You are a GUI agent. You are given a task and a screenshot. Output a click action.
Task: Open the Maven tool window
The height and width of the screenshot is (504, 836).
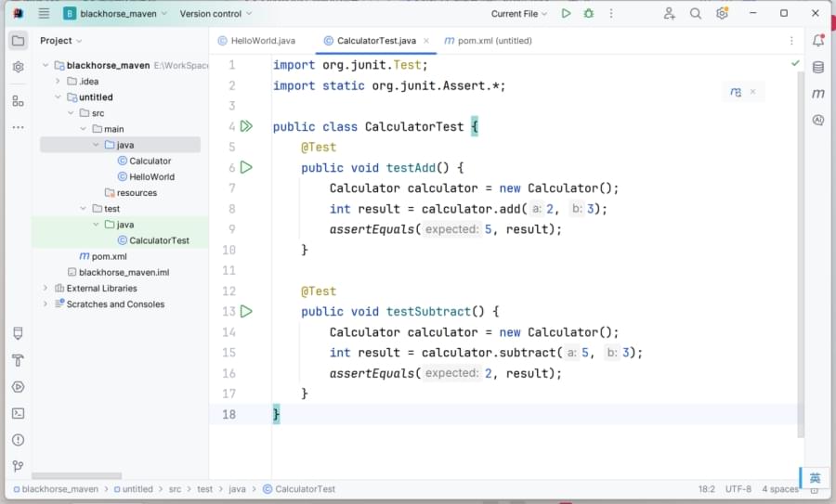point(818,94)
